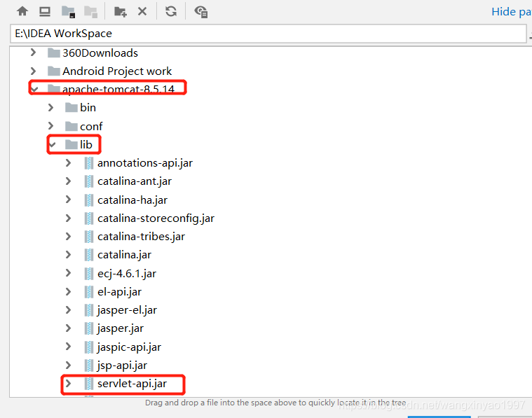
Task: Focus the path field E:\IDEA WorkSpace
Action: (x=268, y=34)
